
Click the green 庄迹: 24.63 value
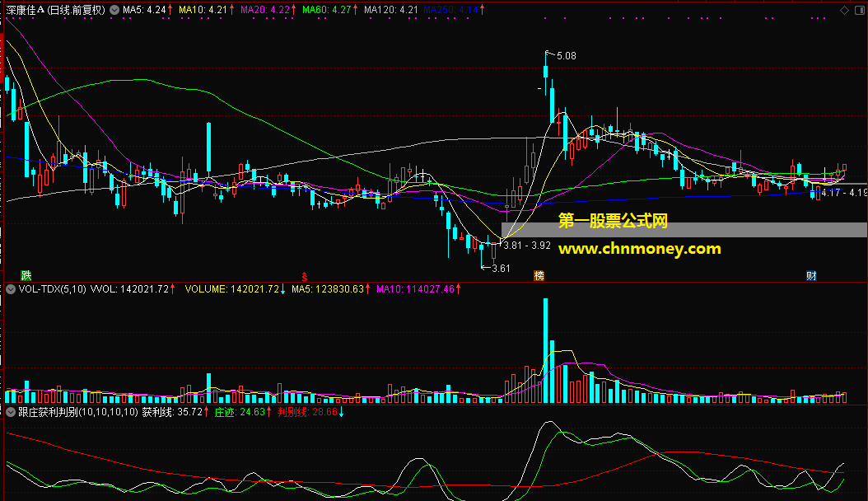click(x=240, y=412)
